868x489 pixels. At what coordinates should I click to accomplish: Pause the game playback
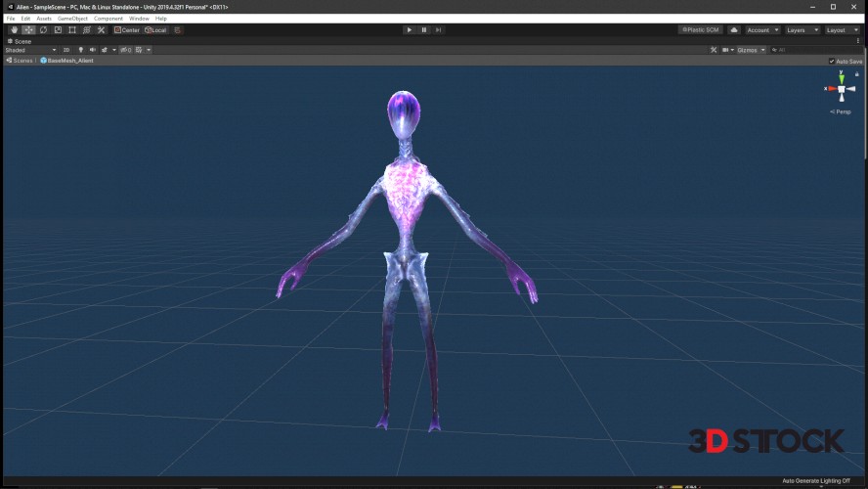pos(424,30)
